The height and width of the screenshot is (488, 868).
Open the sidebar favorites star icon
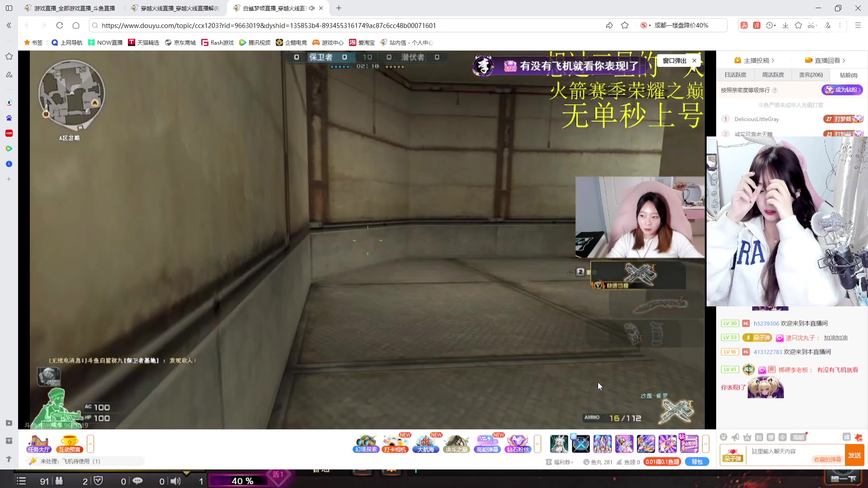coord(9,56)
